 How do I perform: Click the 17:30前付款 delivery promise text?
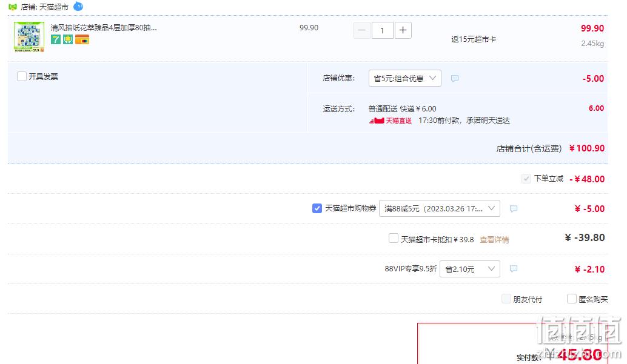tap(464, 121)
